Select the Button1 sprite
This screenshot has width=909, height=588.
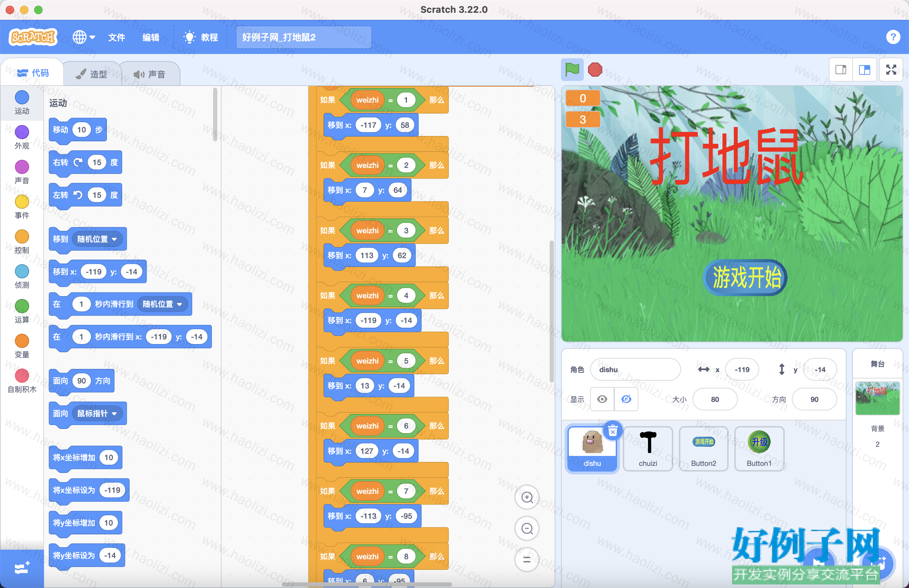759,449
